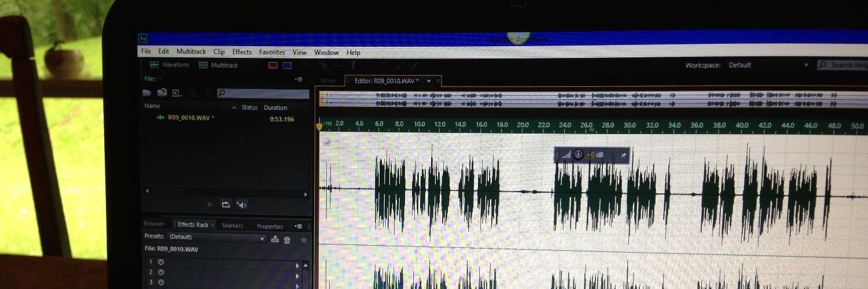This screenshot has width=868, height=289.
Task: Open the Multitrack menu
Action: 191,51
